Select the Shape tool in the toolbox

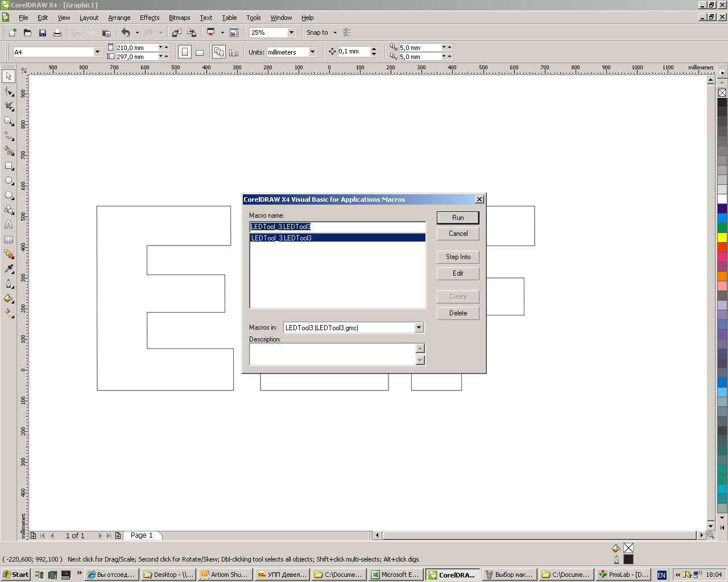9,91
